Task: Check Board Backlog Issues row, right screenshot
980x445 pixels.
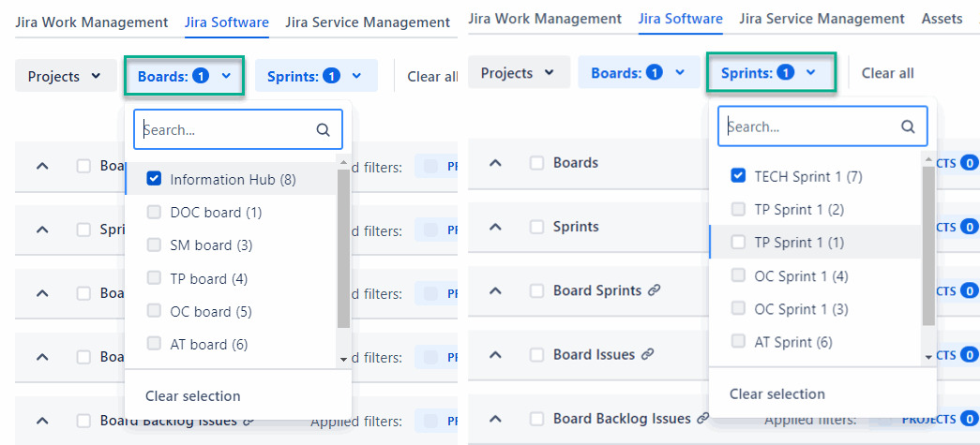Action: (536, 419)
